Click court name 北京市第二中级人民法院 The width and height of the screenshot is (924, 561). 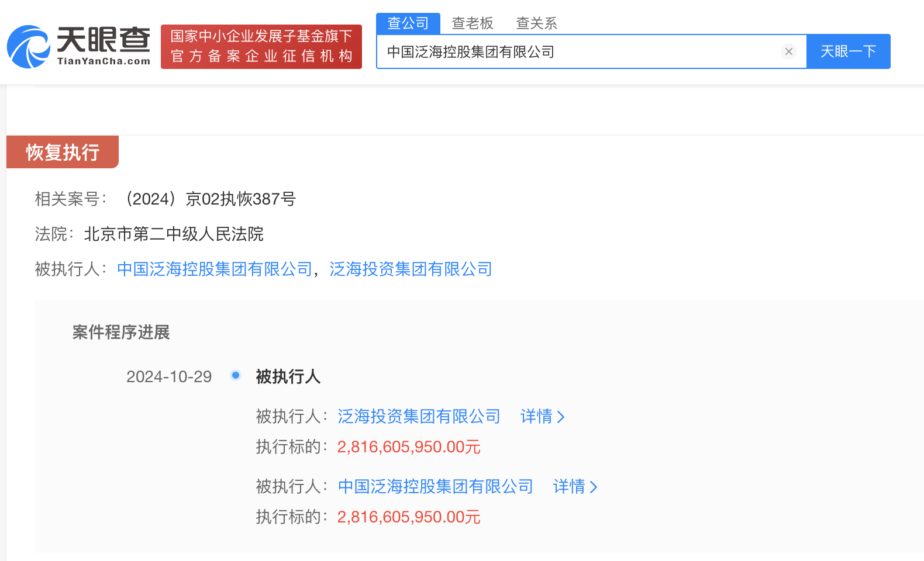point(174,234)
